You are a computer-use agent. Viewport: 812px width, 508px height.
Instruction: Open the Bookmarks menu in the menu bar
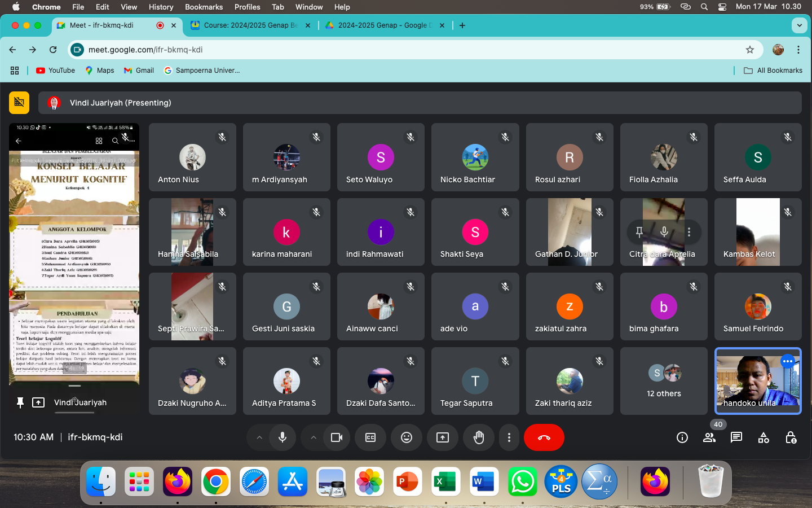pos(204,7)
